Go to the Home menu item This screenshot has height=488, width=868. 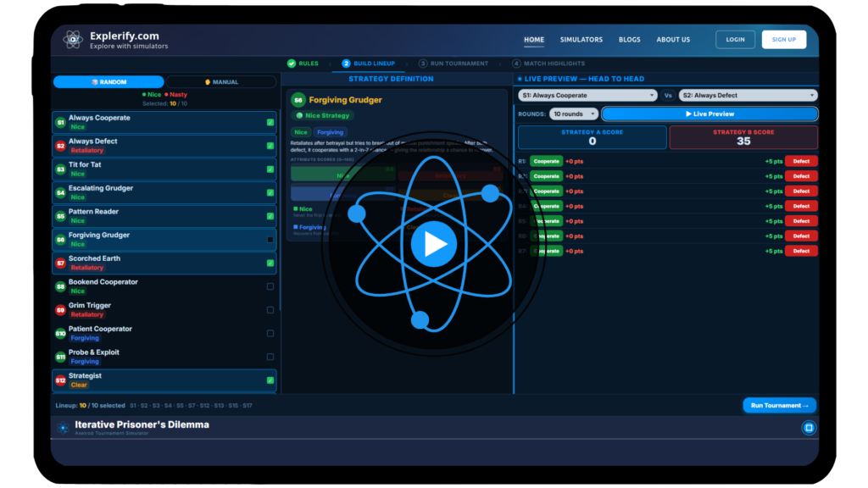coord(534,40)
